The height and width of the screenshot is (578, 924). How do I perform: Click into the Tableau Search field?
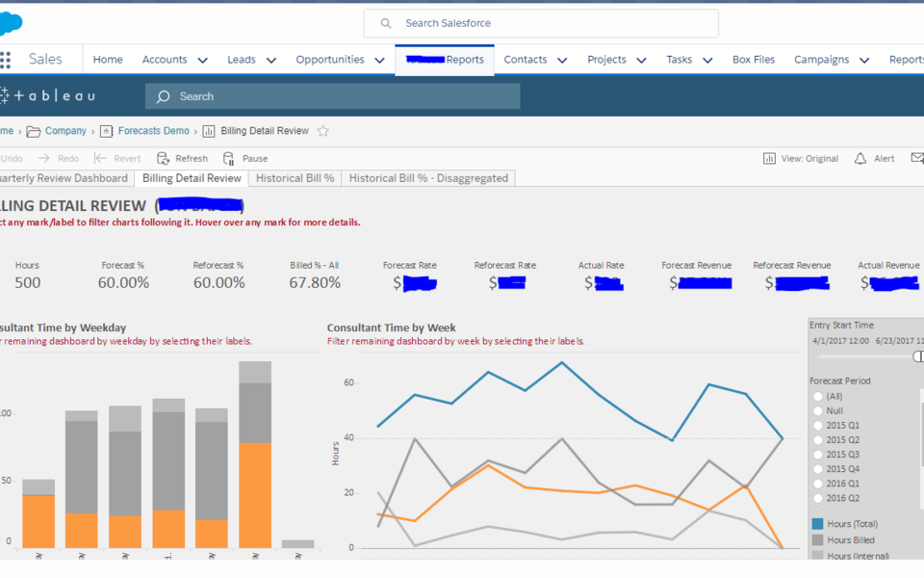[333, 96]
